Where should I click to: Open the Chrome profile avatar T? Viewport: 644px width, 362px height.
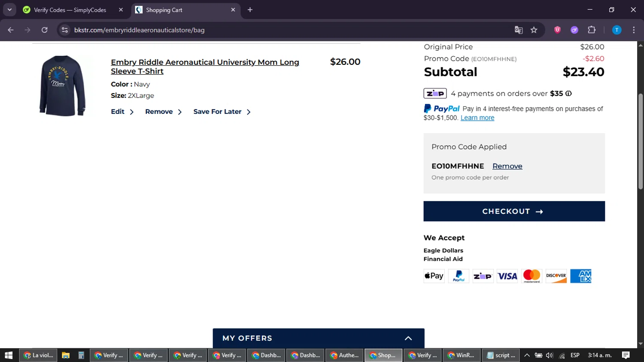coord(617,30)
